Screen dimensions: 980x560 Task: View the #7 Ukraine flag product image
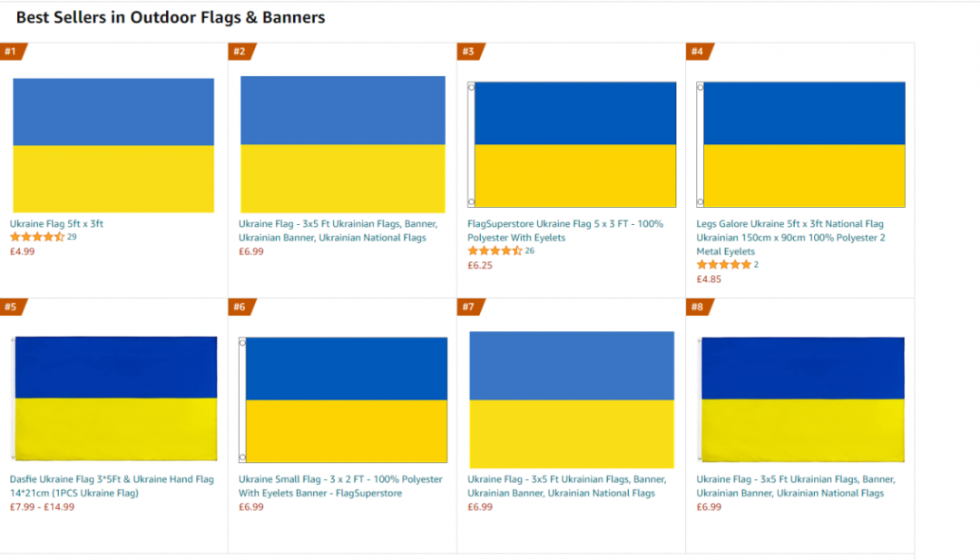pyautogui.click(x=572, y=399)
